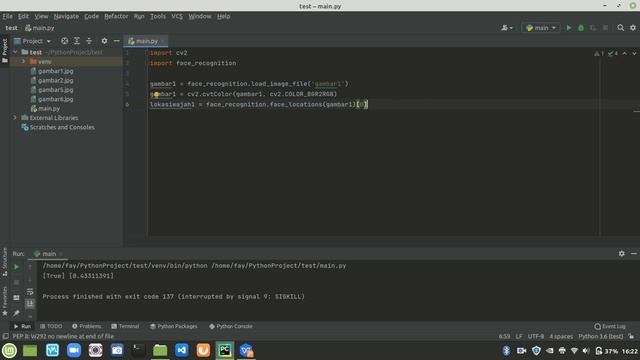Screen dimensions: 640x360
Task: Change 4 spaces indent setting
Action: point(561,336)
